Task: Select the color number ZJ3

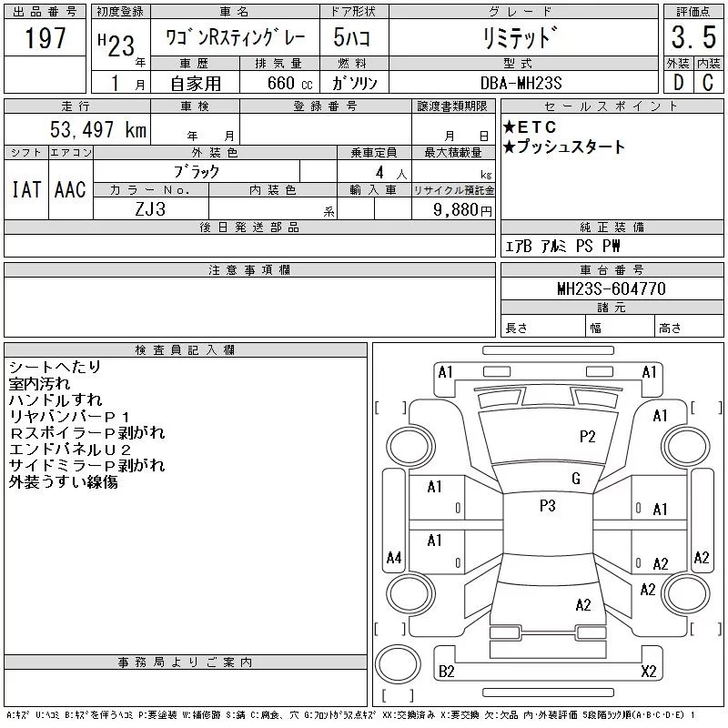Action: [150, 209]
